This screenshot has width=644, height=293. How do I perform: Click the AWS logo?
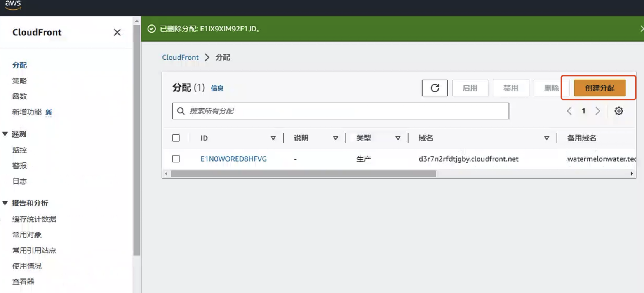click(13, 5)
